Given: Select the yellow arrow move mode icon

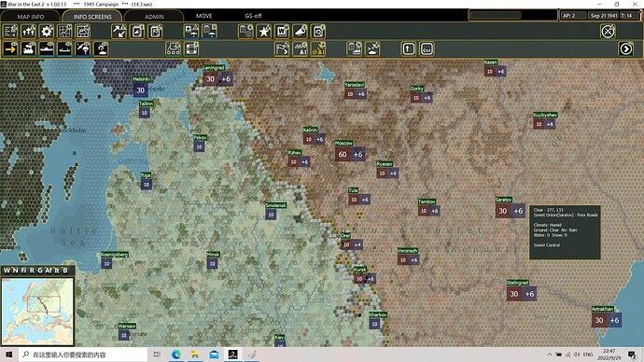Looking at the screenshot, I should [x=10, y=49].
